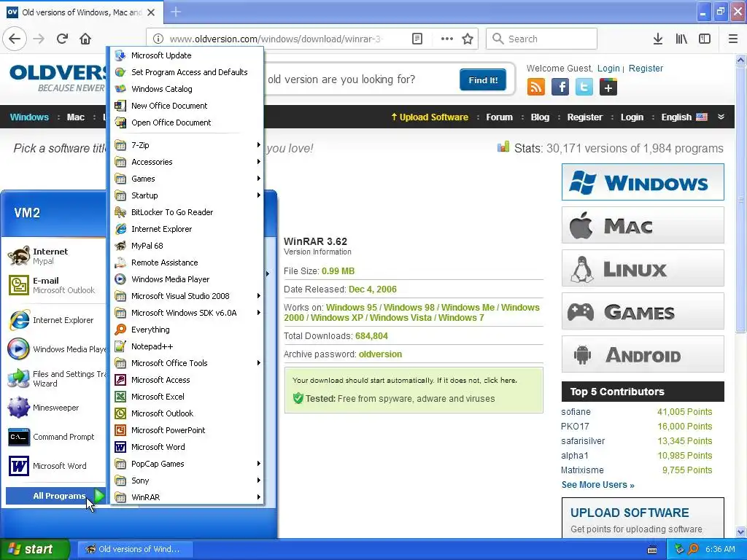Screen dimensions: 747x560
Task: Click the RSS feed orange icon
Action: (x=536, y=87)
